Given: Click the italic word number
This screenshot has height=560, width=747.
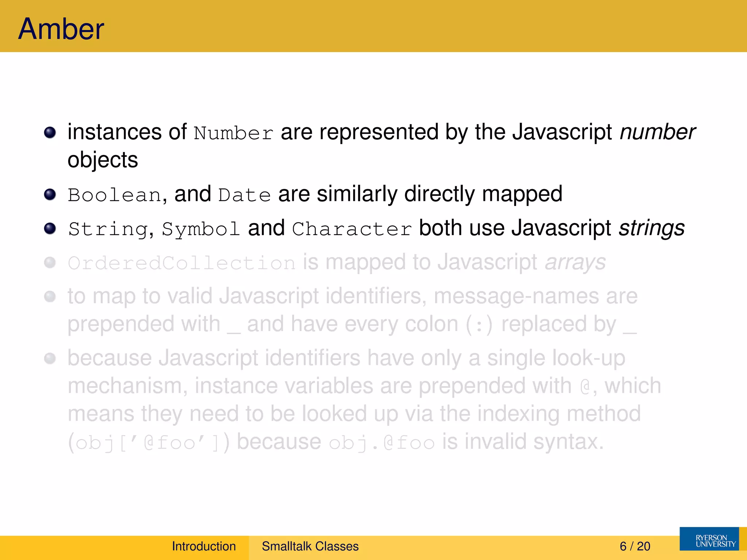Looking at the screenshot, I should pos(658,132).
